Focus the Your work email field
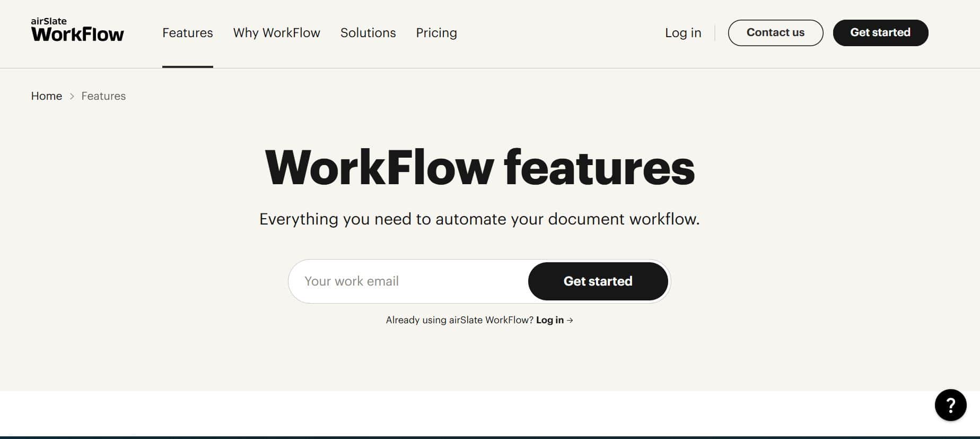980x439 pixels. click(408, 281)
